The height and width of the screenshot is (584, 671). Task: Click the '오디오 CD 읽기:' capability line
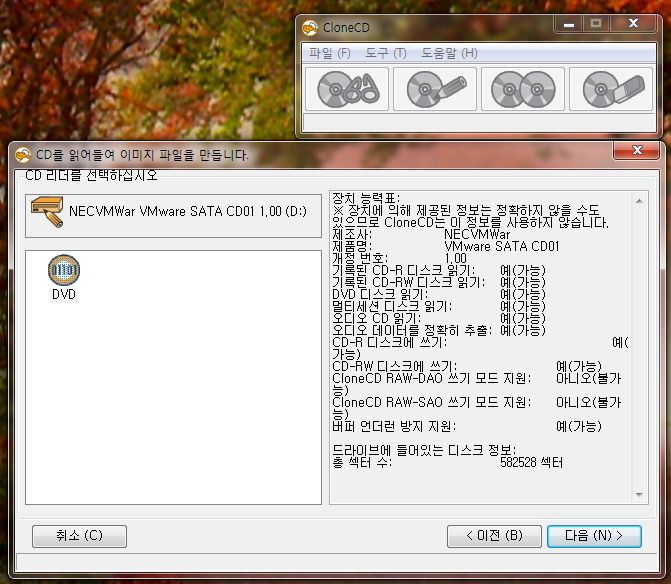coord(439,318)
